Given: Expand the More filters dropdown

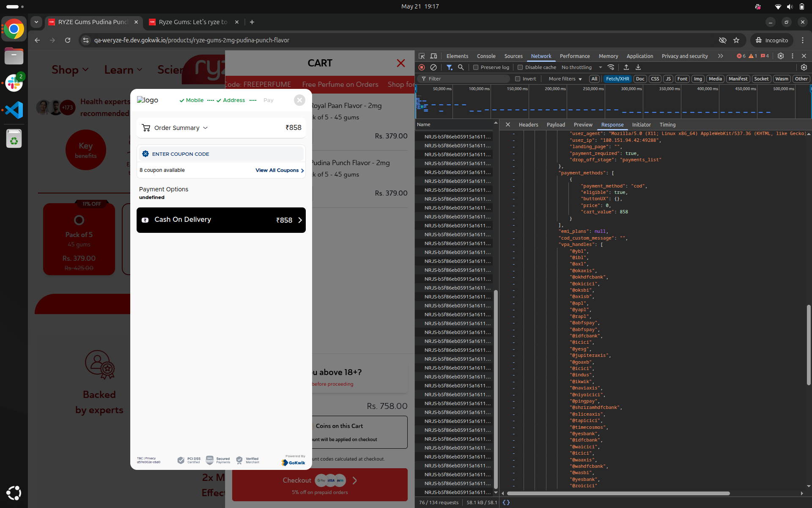Looking at the screenshot, I should [x=564, y=79].
